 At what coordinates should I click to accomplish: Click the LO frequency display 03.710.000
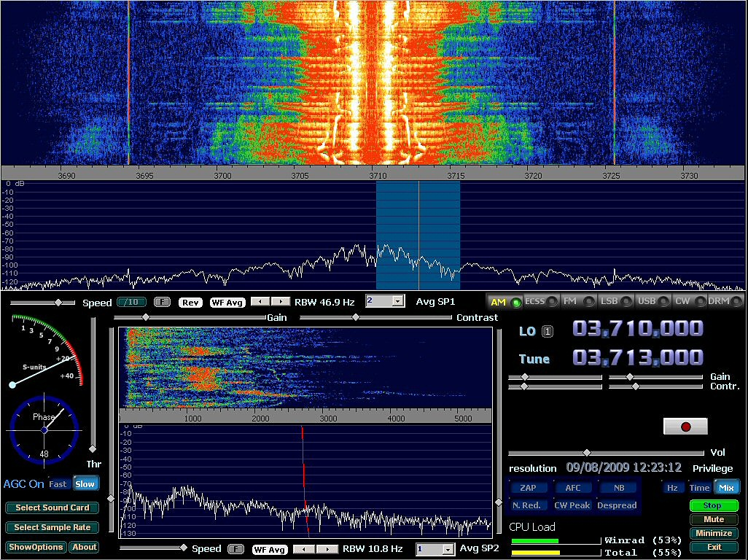(x=637, y=328)
